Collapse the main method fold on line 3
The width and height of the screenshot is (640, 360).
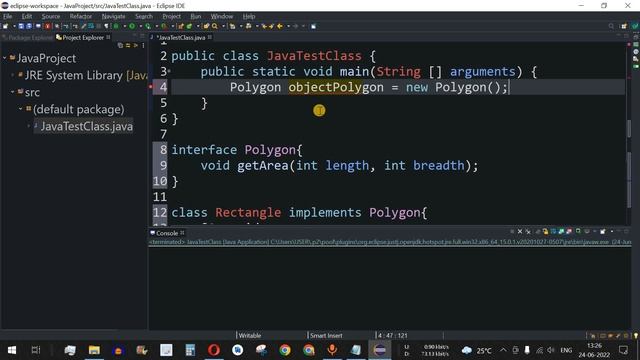169,71
